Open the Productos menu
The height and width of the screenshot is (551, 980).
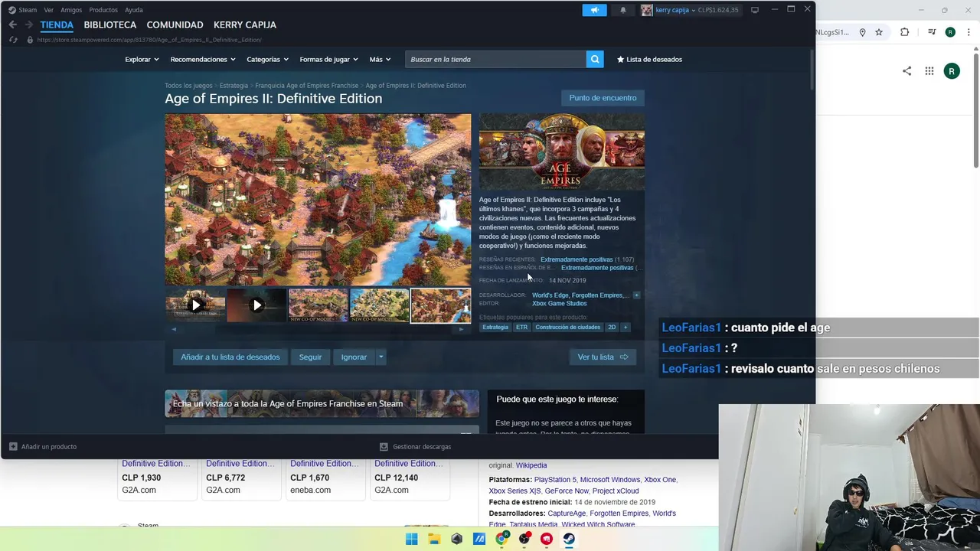pos(103,10)
